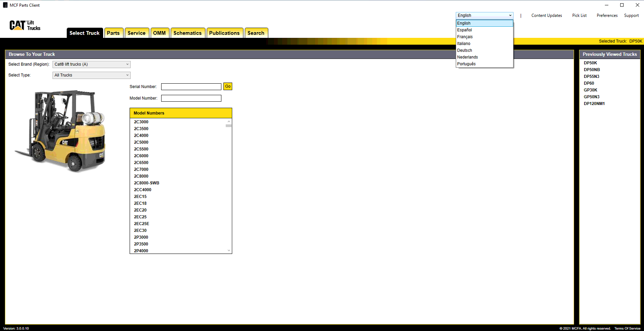The width and height of the screenshot is (644, 331).
Task: Click in the Model Number field
Action: tap(191, 98)
